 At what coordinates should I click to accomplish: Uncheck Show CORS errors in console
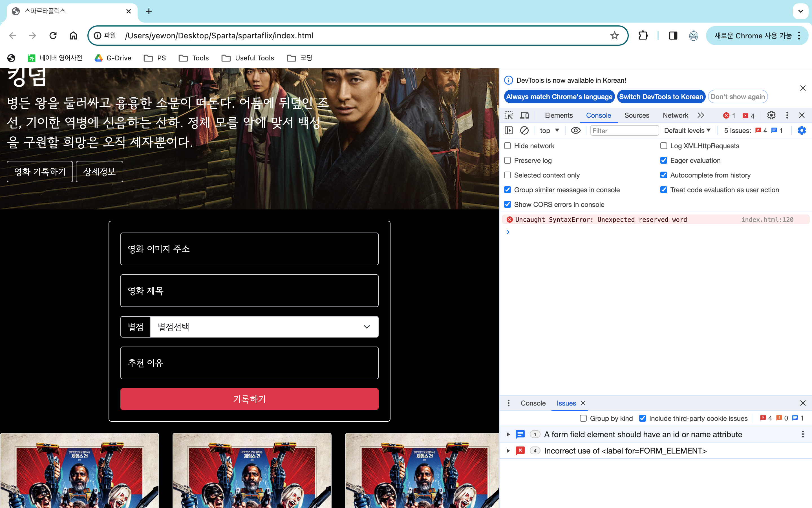[508, 204]
